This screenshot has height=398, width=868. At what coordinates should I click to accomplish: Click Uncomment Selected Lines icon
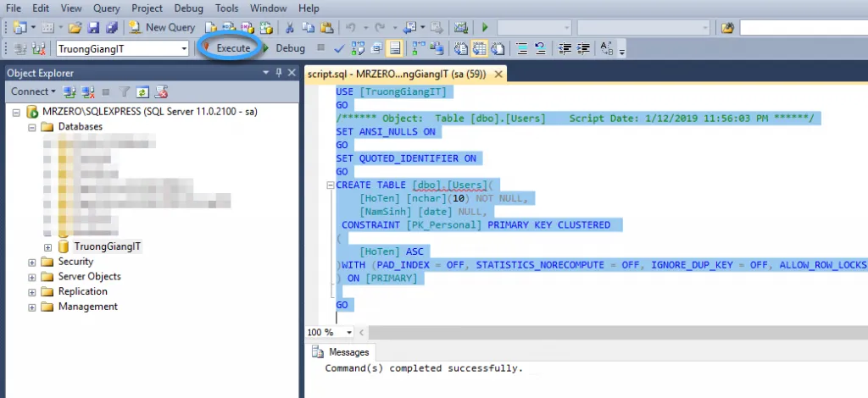[540, 48]
